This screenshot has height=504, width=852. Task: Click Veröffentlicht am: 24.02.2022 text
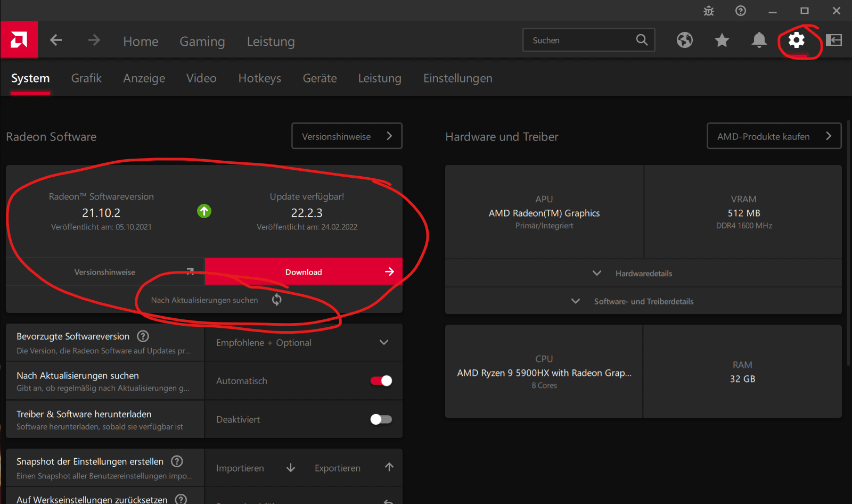click(307, 227)
